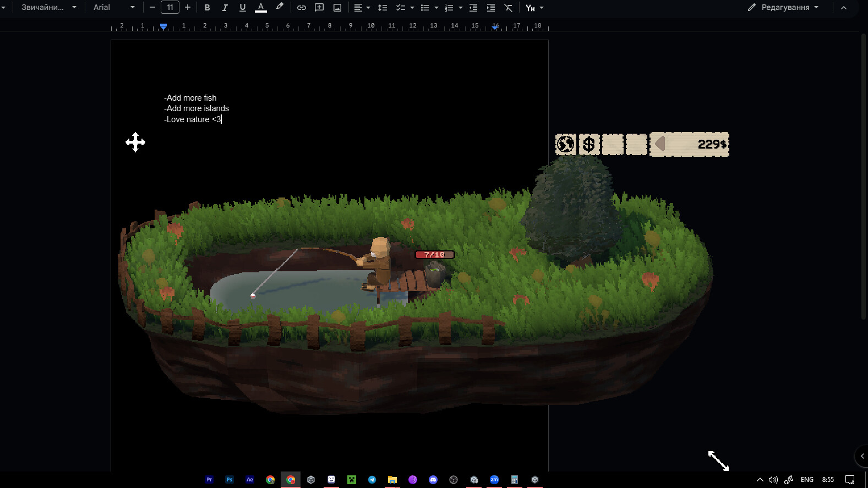Open input tools Ук dropdown
868x488 pixels.
click(x=534, y=8)
